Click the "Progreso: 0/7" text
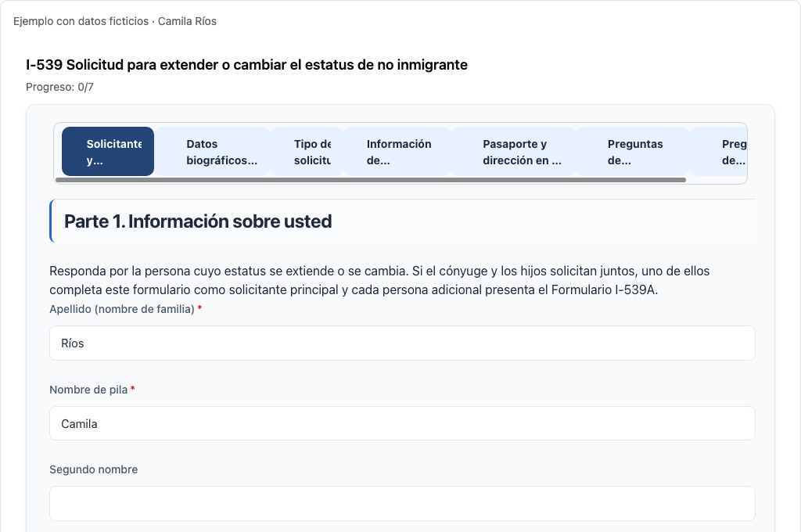This screenshot has height=532, width=801. point(59,87)
